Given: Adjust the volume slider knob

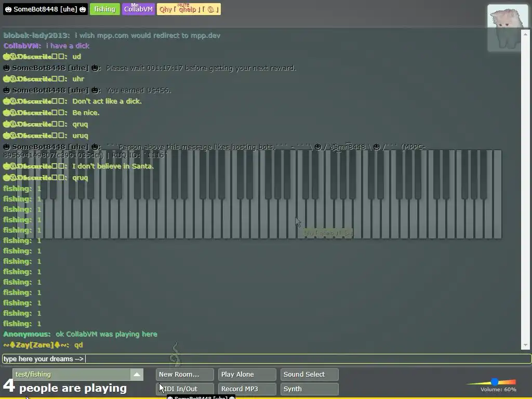Looking at the screenshot, I should pyautogui.click(x=495, y=382).
